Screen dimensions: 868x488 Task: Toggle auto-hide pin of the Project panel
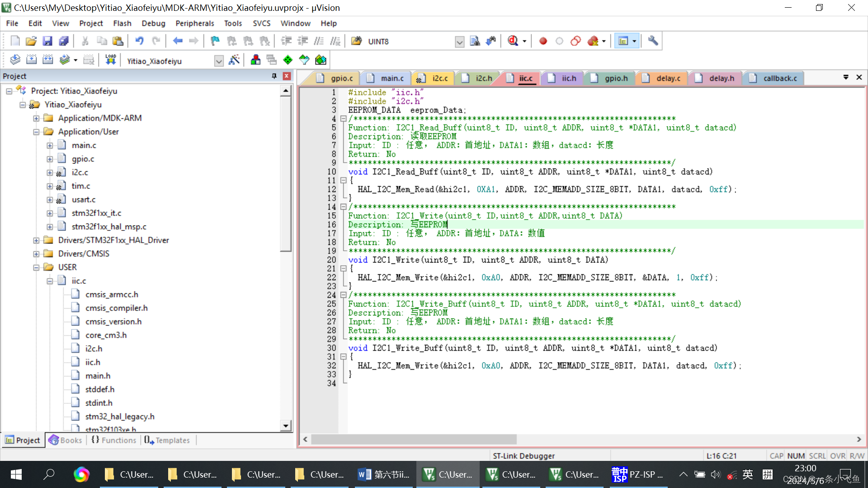coord(274,76)
